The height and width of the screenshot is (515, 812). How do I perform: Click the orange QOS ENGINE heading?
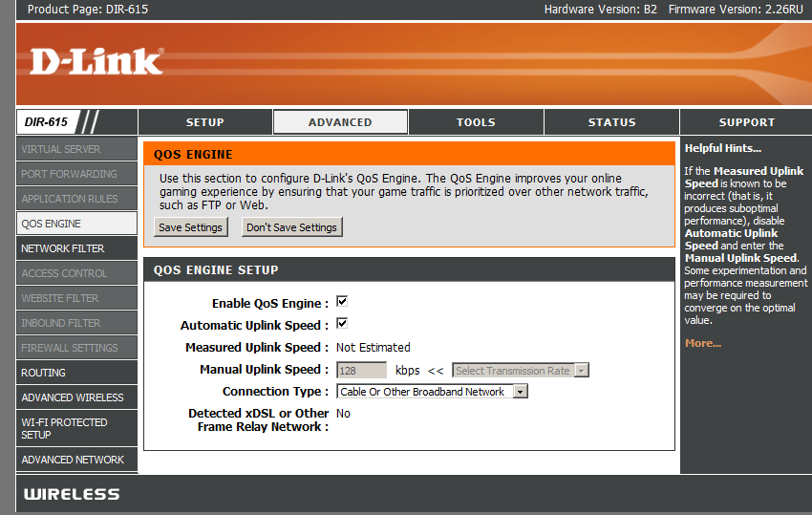click(193, 155)
